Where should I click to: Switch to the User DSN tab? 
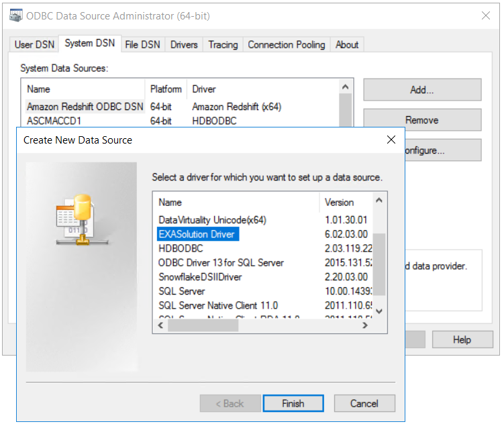34,44
